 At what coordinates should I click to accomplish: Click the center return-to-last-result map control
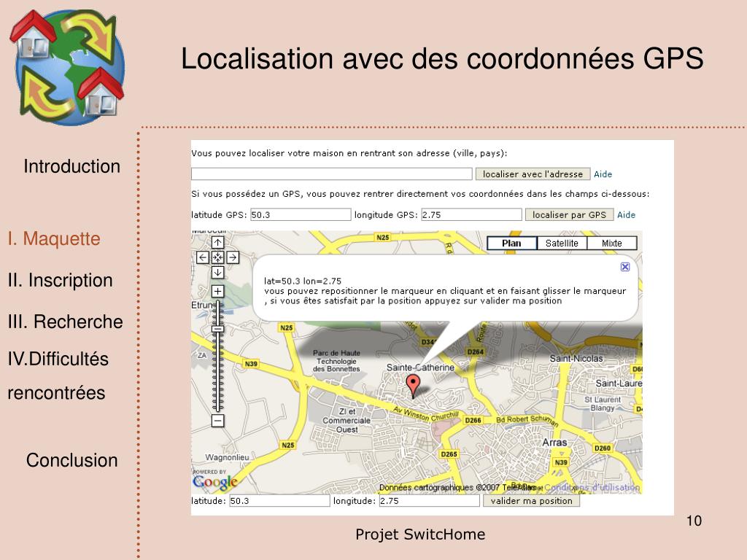(x=217, y=257)
